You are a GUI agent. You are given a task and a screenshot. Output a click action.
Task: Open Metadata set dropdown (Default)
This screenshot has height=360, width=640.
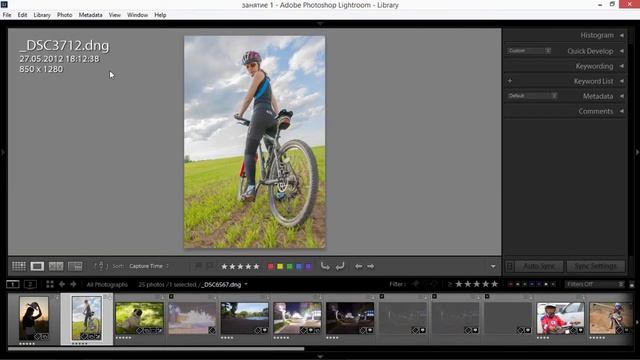pos(532,96)
